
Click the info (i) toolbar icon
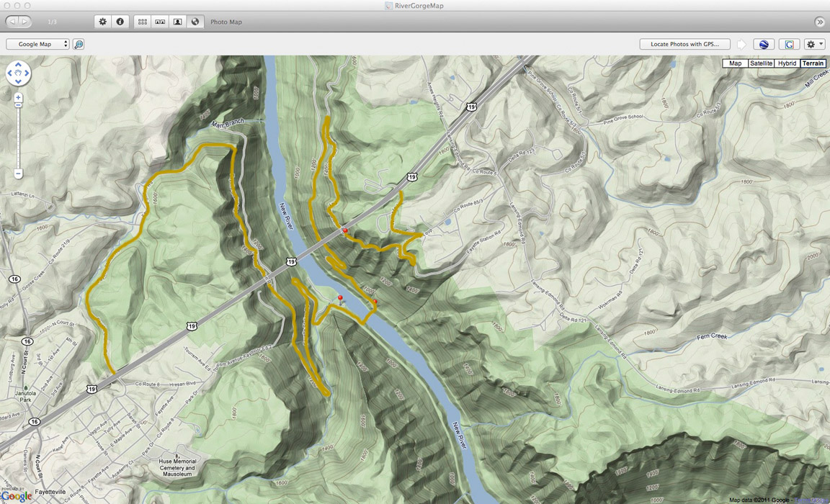120,22
